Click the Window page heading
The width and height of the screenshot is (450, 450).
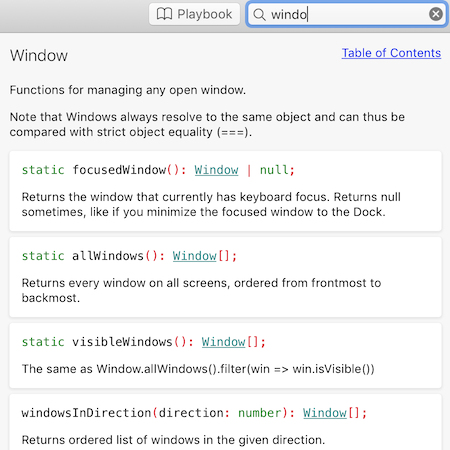[x=39, y=55]
